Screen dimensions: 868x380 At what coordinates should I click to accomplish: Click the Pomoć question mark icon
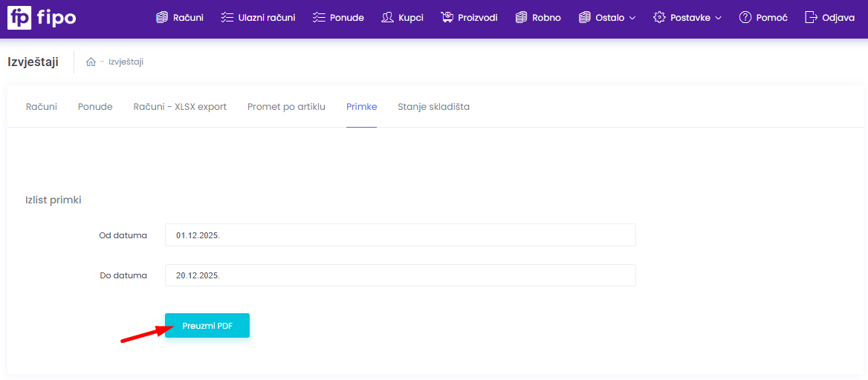click(745, 18)
